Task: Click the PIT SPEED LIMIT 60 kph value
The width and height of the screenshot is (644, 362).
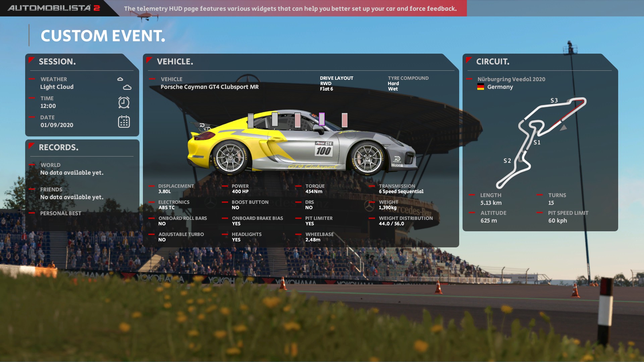Action: pyautogui.click(x=557, y=221)
